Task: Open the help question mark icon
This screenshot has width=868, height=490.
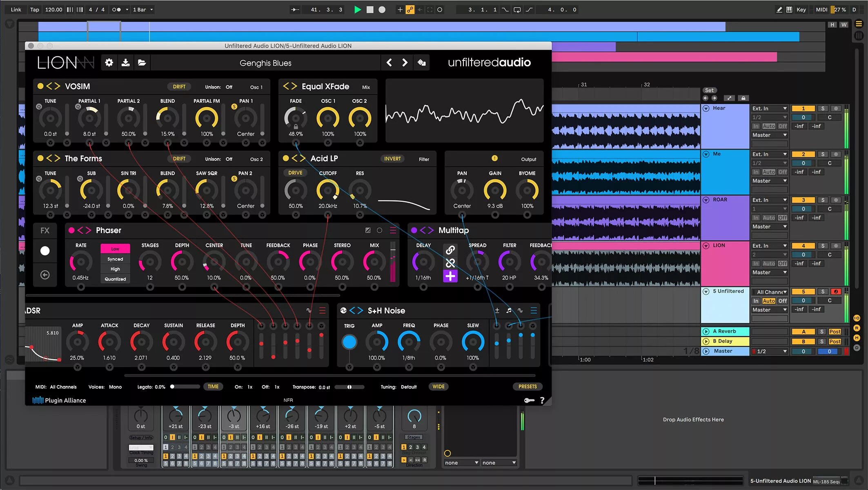Action: point(542,400)
